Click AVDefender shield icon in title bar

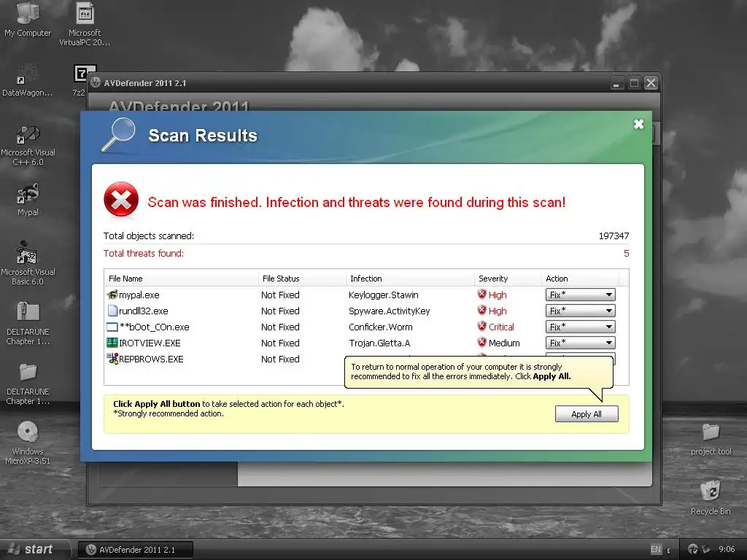tap(96, 83)
